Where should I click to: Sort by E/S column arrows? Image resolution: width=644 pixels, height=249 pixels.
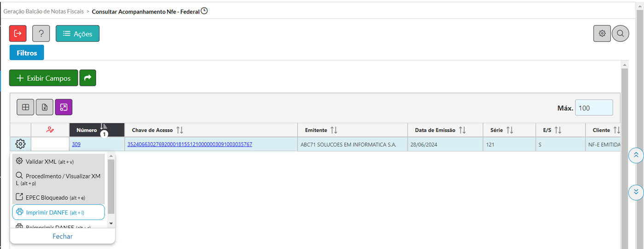pos(558,130)
